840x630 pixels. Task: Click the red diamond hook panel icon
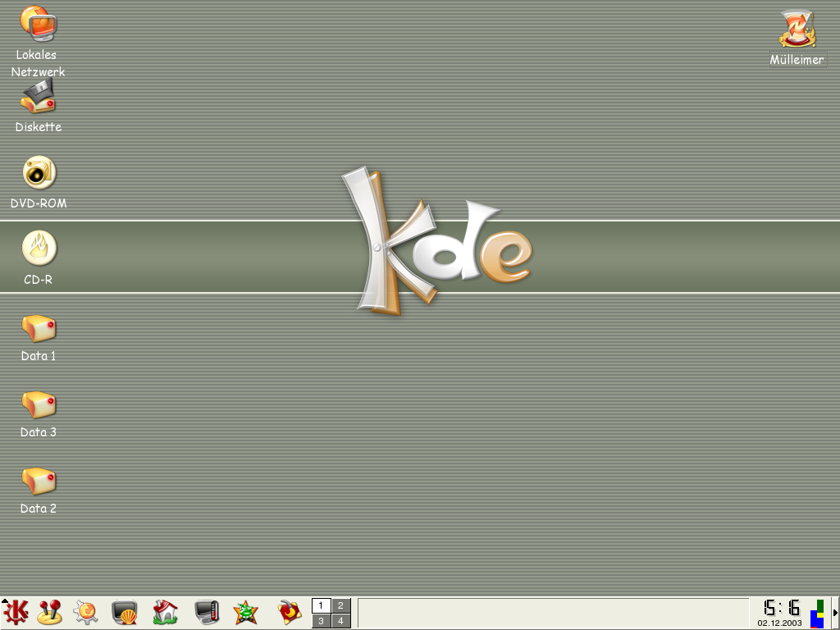(290, 613)
